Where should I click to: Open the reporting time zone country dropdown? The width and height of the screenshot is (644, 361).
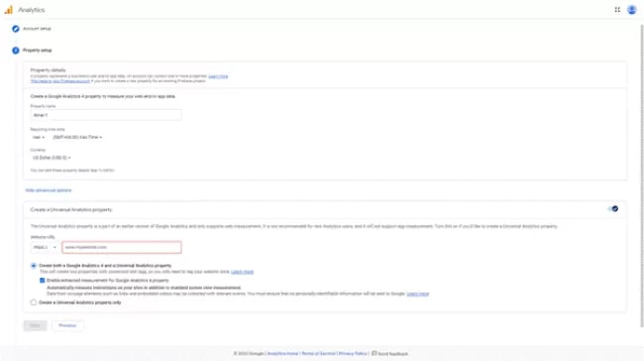39,137
